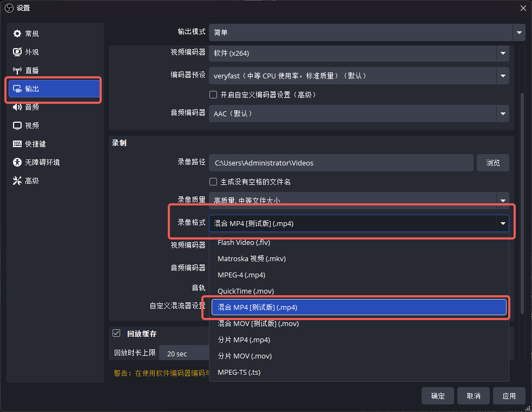Click the 音频 speaker icon
The image size is (532, 412).
point(17,107)
